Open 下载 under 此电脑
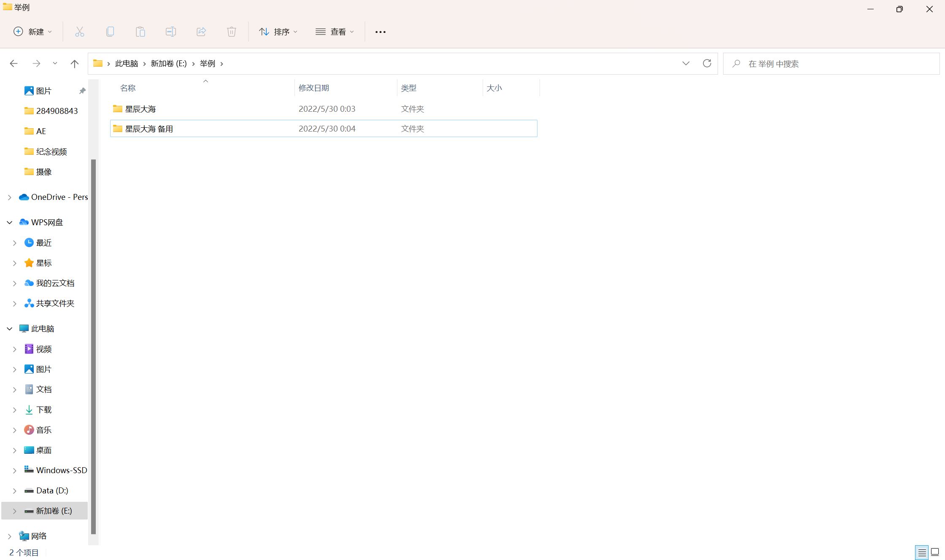This screenshot has height=560, width=945. (x=38, y=410)
